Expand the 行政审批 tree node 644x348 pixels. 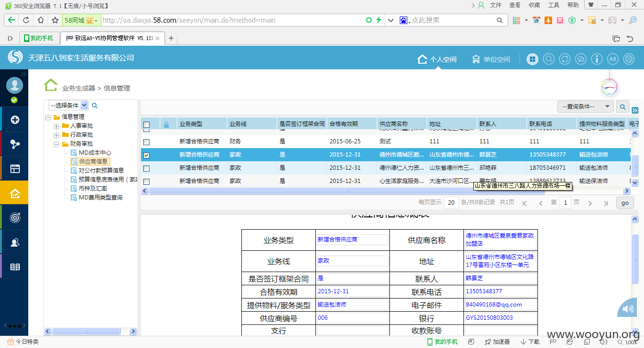click(57, 135)
